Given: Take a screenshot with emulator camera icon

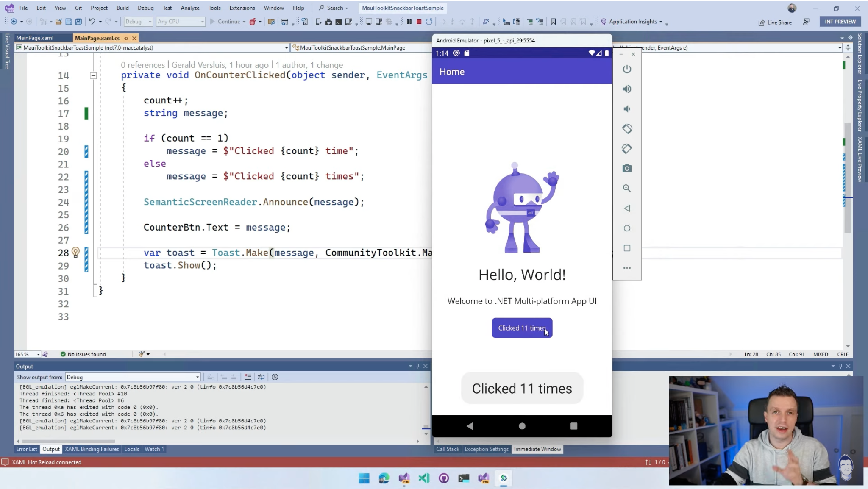Looking at the screenshot, I should [627, 168].
